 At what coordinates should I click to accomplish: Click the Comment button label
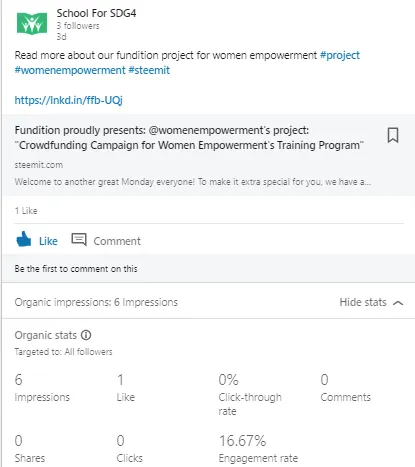[x=117, y=241]
